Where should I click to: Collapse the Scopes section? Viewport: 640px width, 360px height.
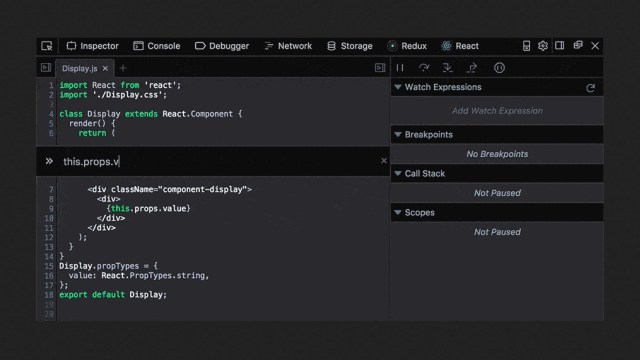(398, 212)
